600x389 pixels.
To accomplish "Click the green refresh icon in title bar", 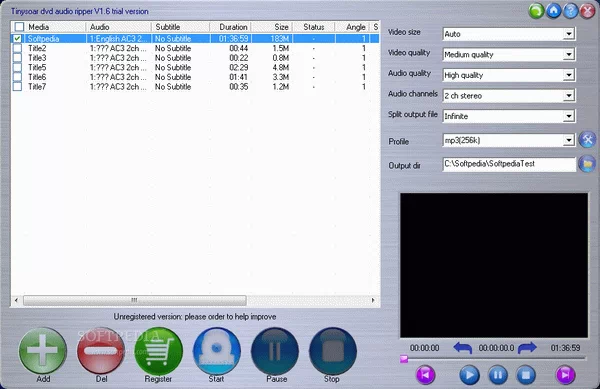I will [x=536, y=11].
